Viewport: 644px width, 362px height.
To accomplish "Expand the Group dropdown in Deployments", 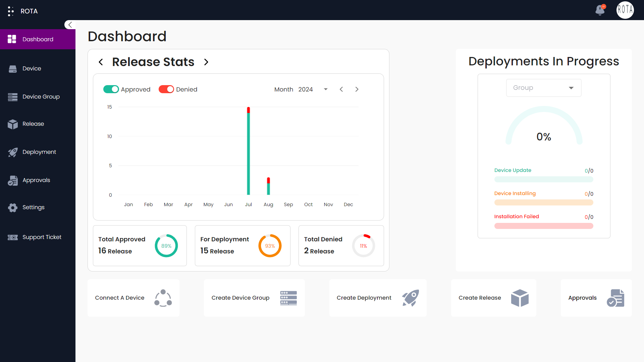I will point(544,87).
